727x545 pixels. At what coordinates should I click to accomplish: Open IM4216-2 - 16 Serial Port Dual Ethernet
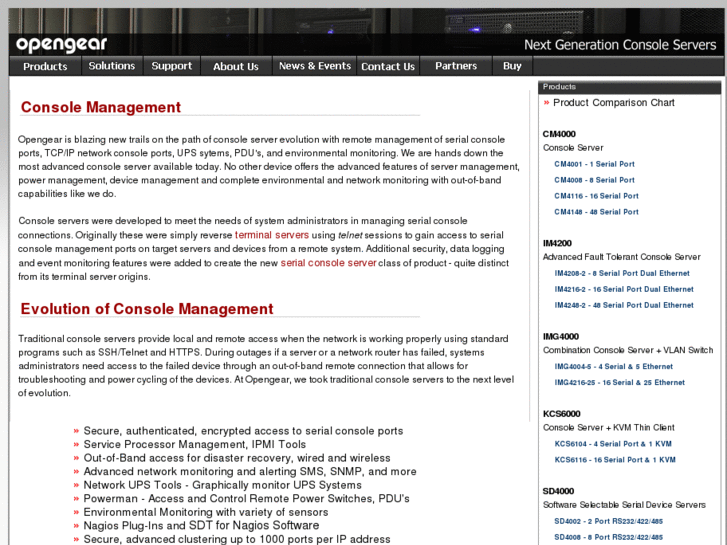point(624,289)
